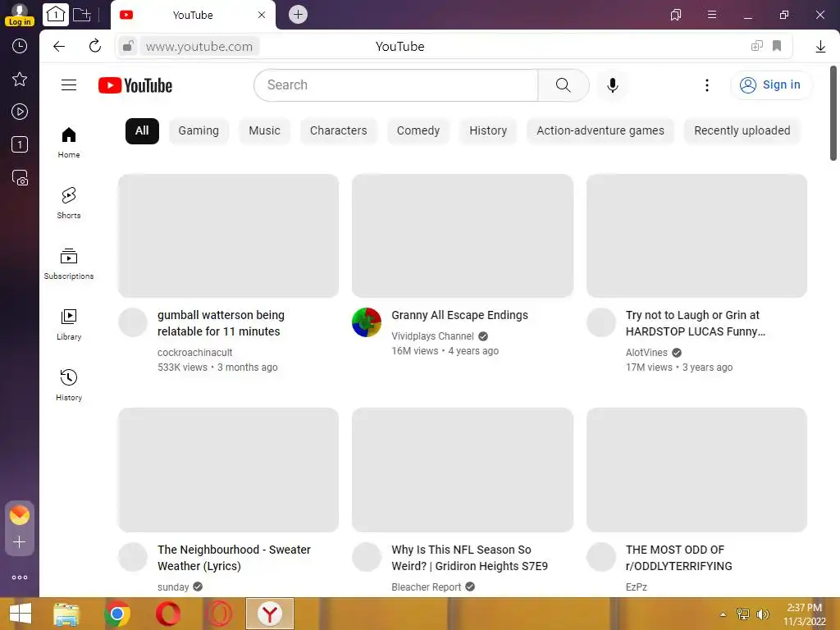This screenshot has height=630, width=840.
Task: Close the YouTube tab
Action: pos(262,15)
